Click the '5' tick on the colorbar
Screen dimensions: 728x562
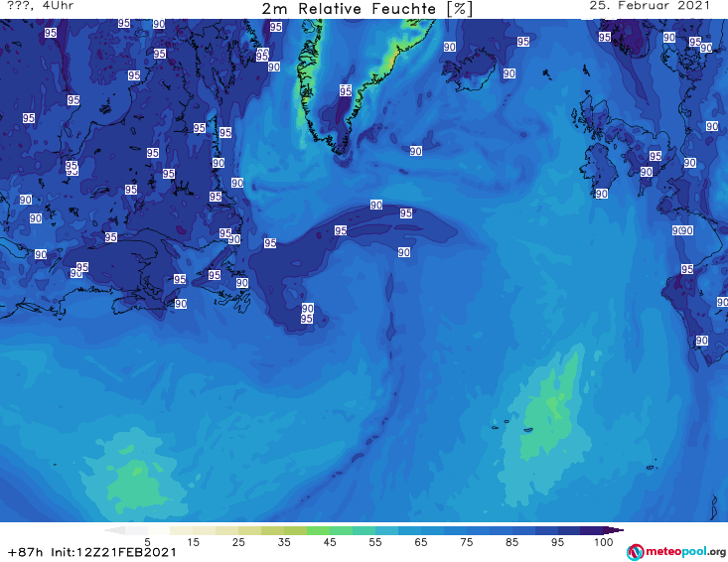[x=147, y=541]
